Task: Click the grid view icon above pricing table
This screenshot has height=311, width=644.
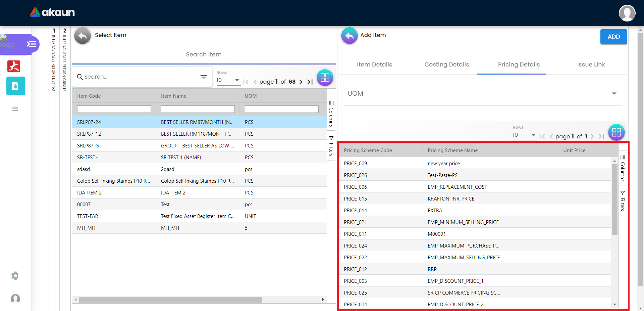Action: [x=616, y=132]
